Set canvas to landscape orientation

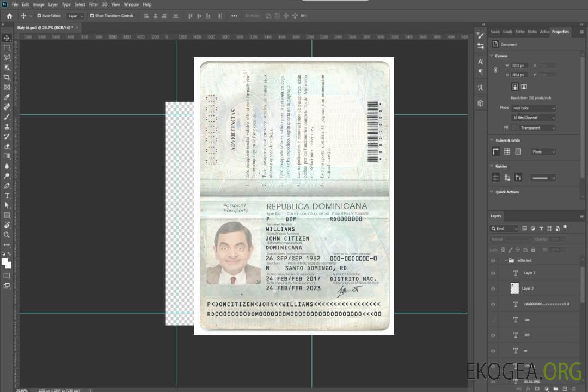524,87
